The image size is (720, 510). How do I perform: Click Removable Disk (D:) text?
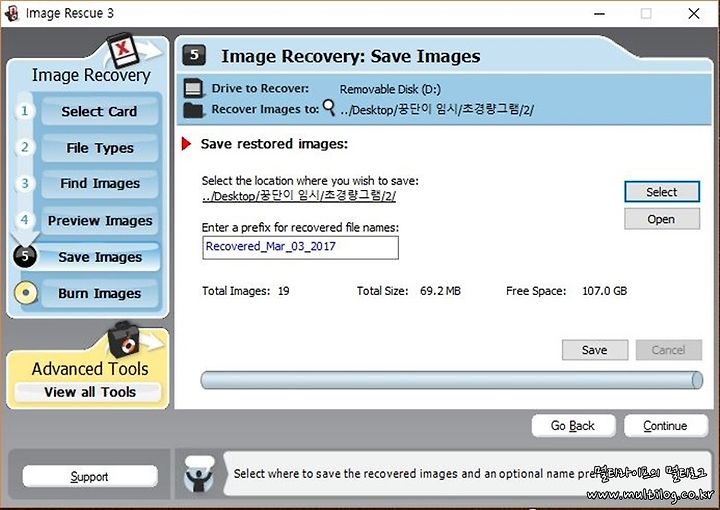tap(390, 89)
